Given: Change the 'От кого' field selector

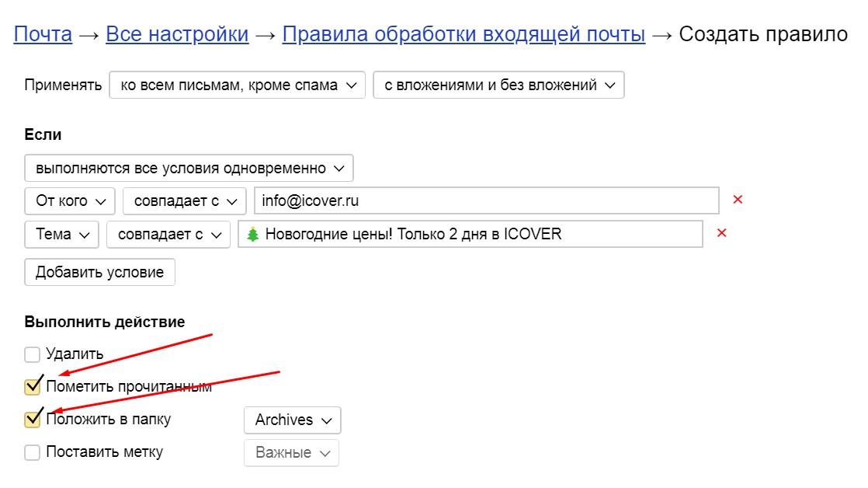Looking at the screenshot, I should pos(70,201).
